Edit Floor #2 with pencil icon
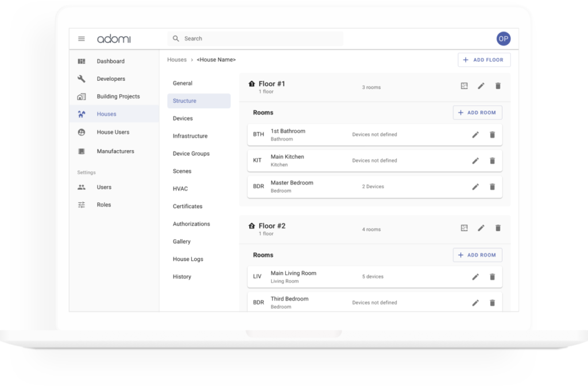 coord(481,228)
